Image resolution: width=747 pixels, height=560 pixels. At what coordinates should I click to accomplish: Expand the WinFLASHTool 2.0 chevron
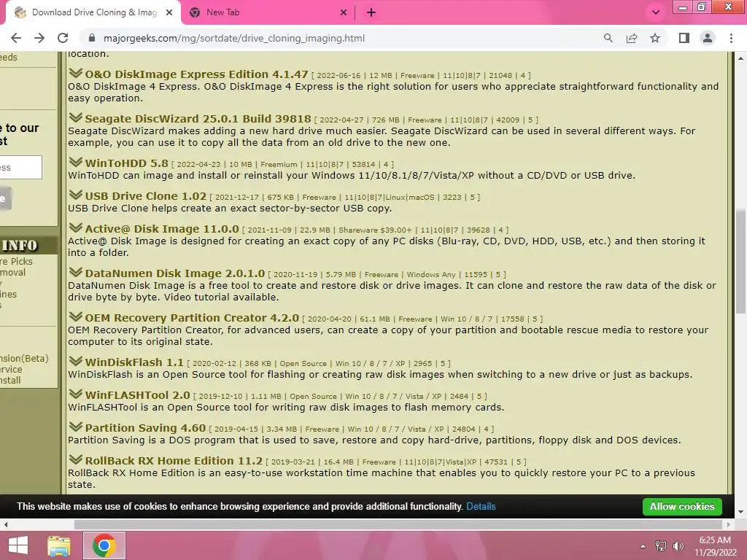(75, 394)
